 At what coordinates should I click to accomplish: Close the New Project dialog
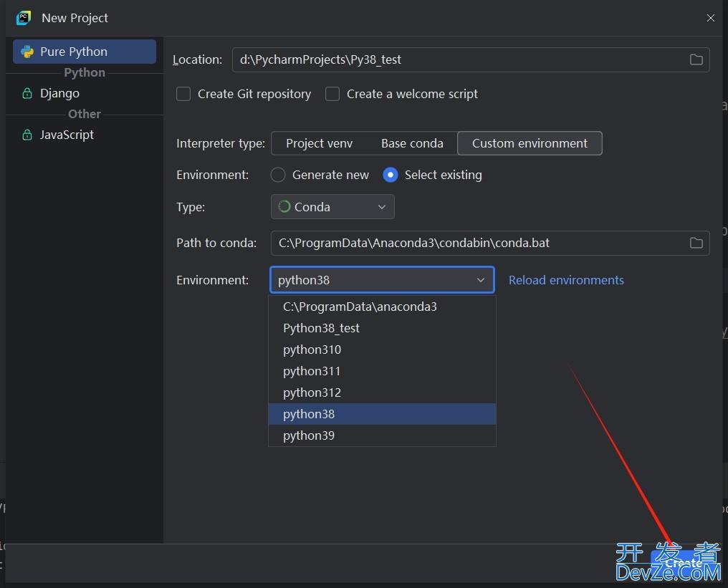tap(710, 18)
